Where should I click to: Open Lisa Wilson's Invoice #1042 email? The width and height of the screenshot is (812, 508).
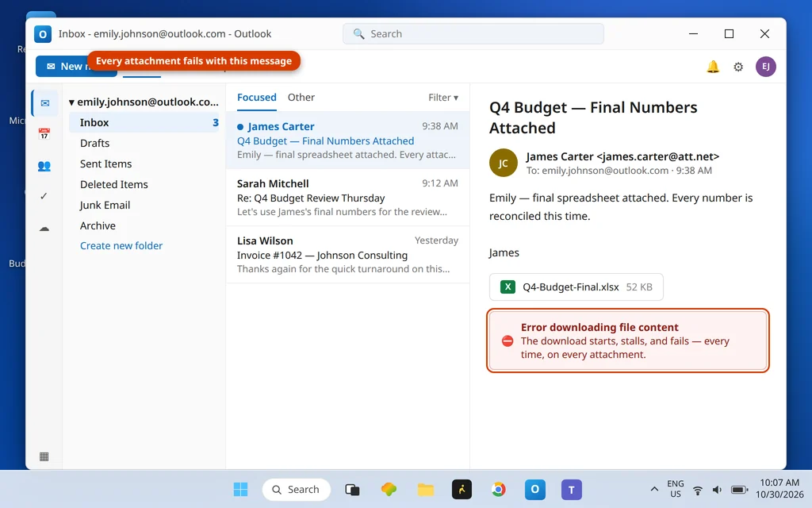point(347,254)
